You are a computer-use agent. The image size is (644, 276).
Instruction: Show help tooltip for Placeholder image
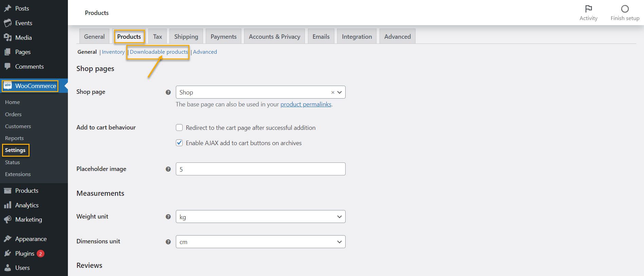168,169
